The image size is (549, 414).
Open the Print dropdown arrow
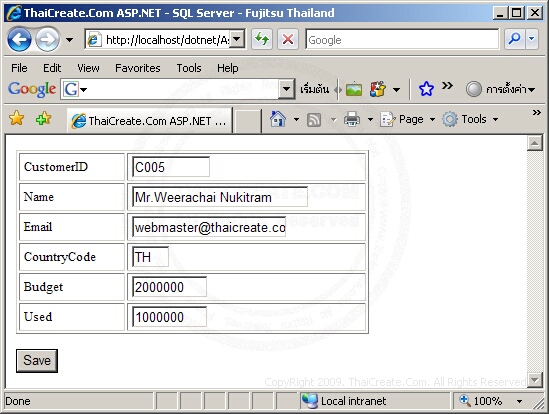click(x=370, y=119)
